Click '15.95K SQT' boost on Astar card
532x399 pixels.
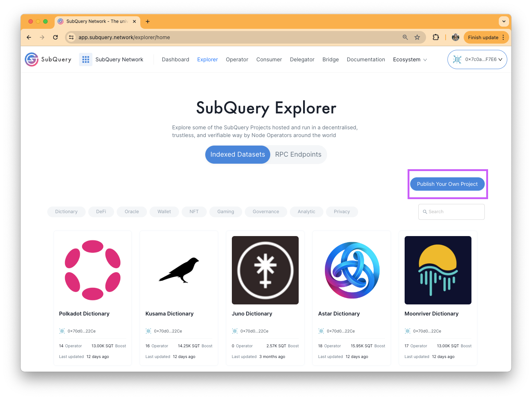[361, 346]
